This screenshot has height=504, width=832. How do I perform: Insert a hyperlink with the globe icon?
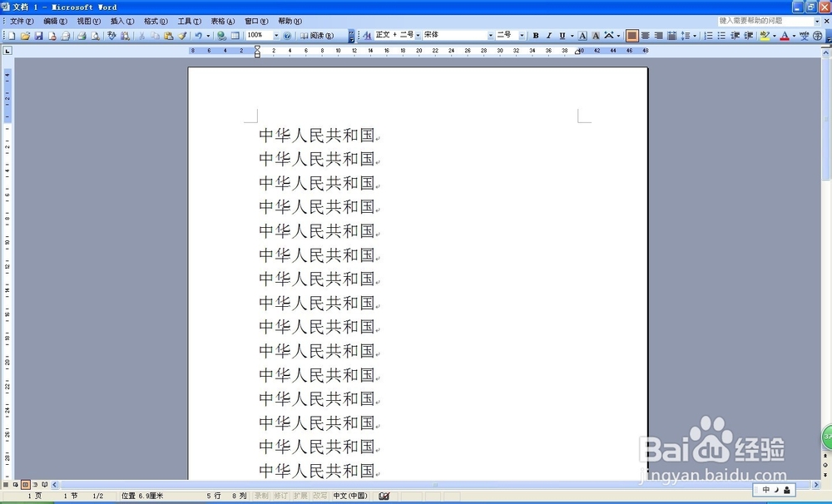point(221,36)
